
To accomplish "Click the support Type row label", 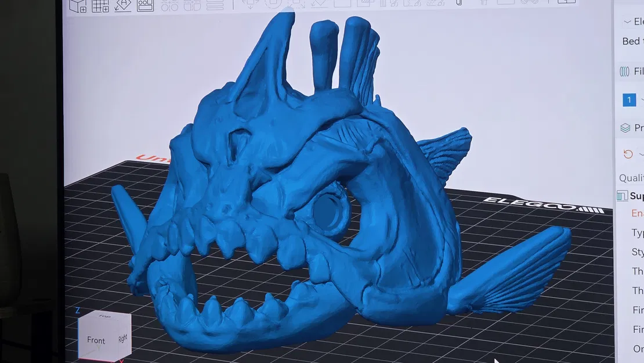I will 638,233.
